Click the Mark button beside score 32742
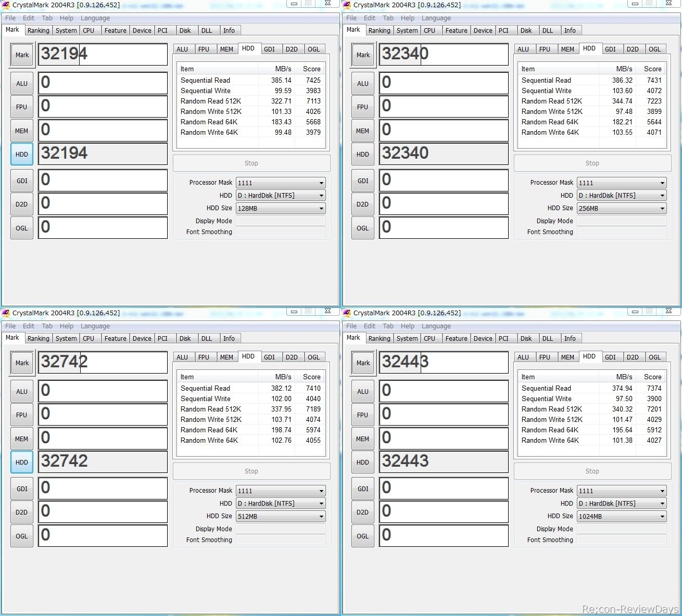Image resolution: width=682 pixels, height=616 pixels. [x=22, y=363]
